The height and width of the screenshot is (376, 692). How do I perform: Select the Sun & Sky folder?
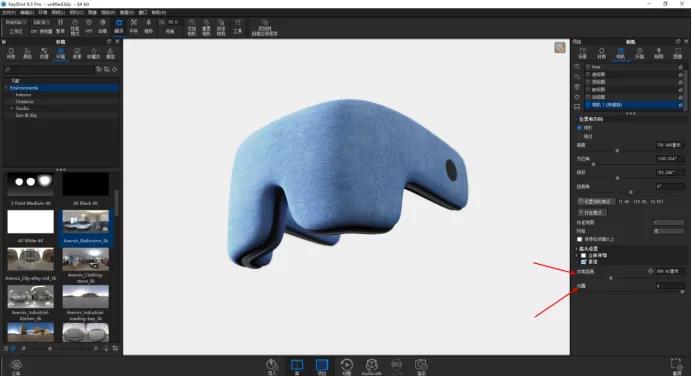pyautogui.click(x=26, y=115)
